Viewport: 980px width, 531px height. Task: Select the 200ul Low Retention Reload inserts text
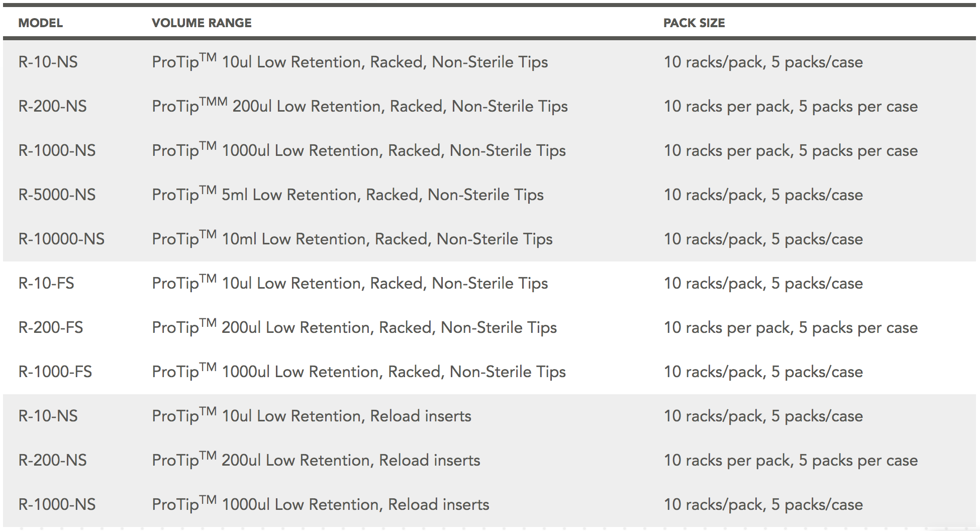point(316,461)
